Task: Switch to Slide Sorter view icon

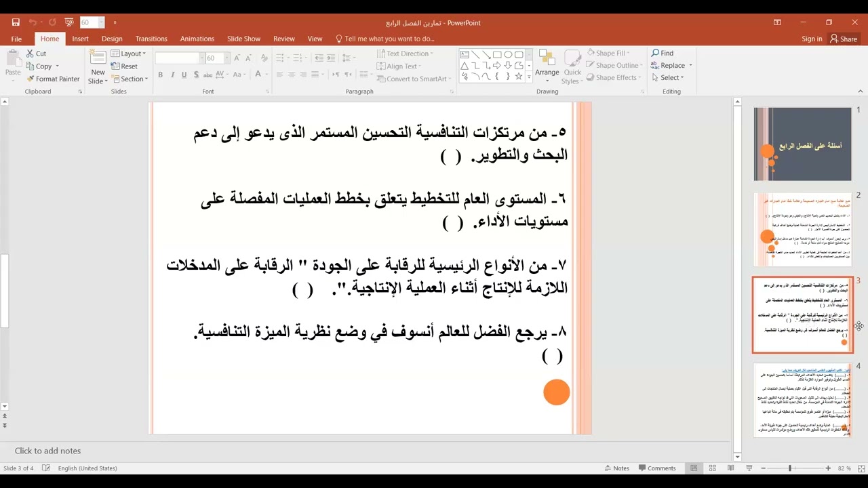Action: 712,468
